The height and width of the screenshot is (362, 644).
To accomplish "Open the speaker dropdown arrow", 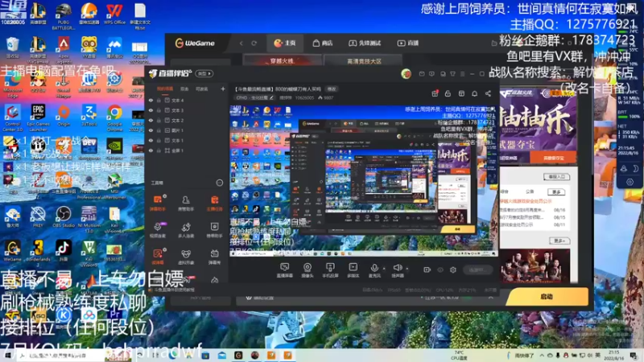I will point(407,269).
